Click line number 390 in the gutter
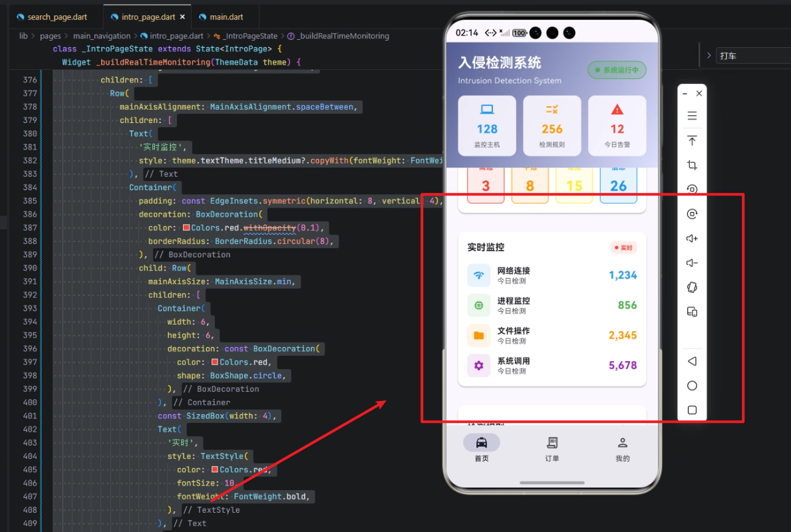 point(30,268)
